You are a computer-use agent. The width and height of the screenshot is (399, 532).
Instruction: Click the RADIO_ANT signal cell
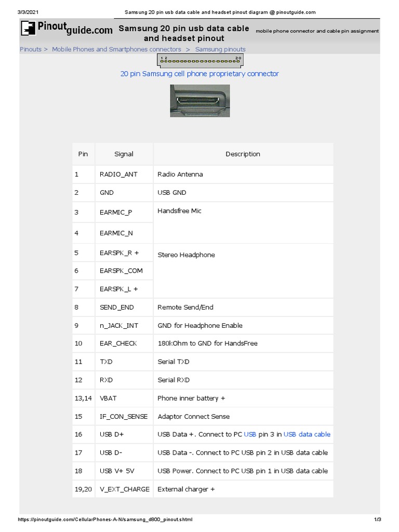[x=118, y=175]
